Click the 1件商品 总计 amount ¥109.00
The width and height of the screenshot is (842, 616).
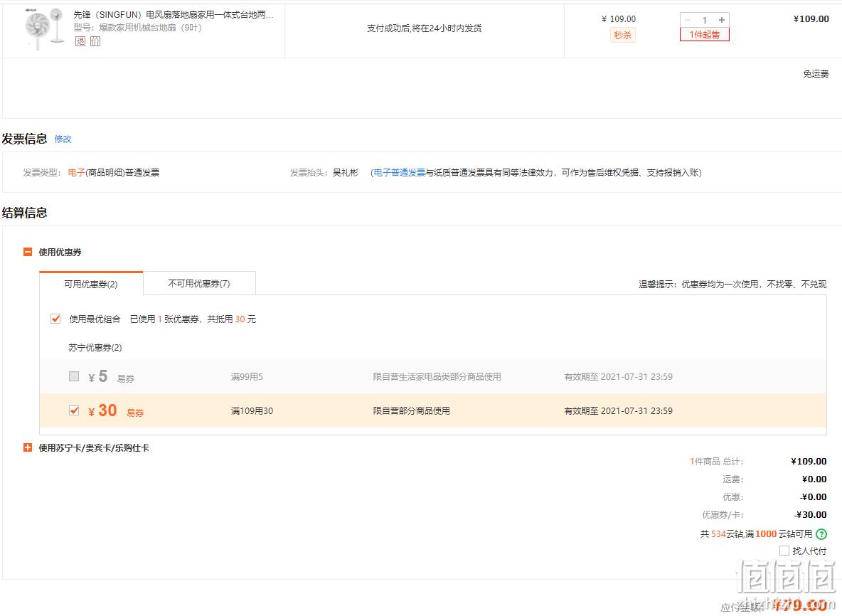[809, 462]
